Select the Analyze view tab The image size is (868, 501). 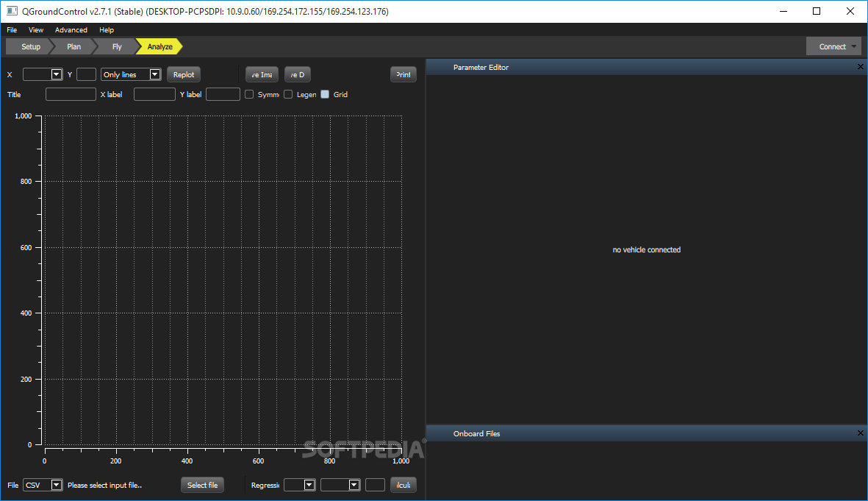[159, 46]
